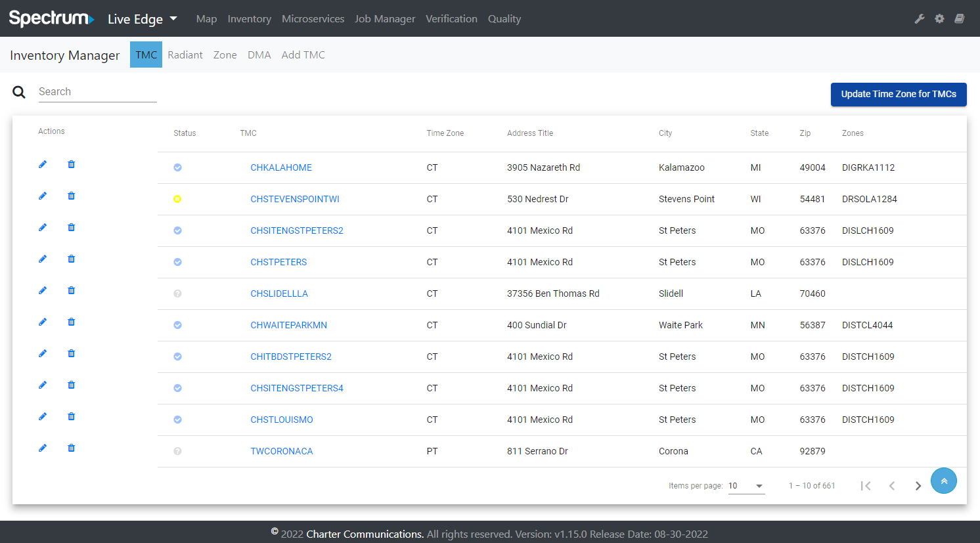
Task: Click the magnifying glass search icon
Action: tap(19, 92)
